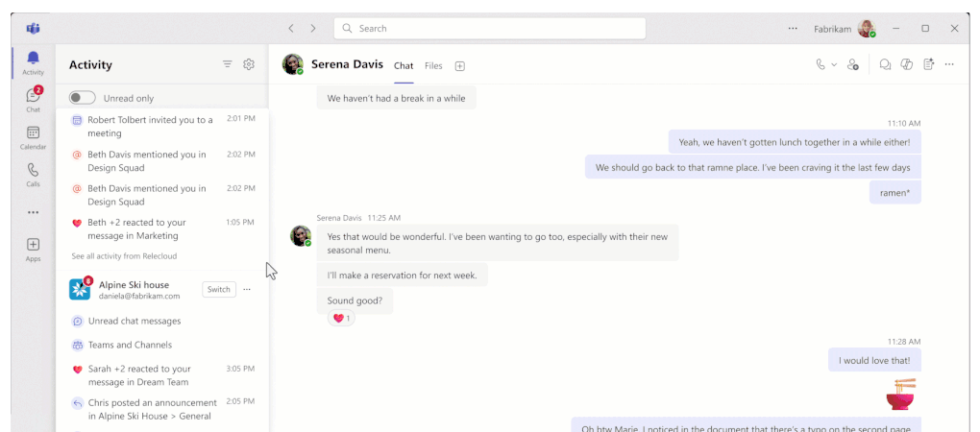This screenshot has height=432, width=980.
Task: Expand the call options dropdown arrow
Action: pos(834,64)
